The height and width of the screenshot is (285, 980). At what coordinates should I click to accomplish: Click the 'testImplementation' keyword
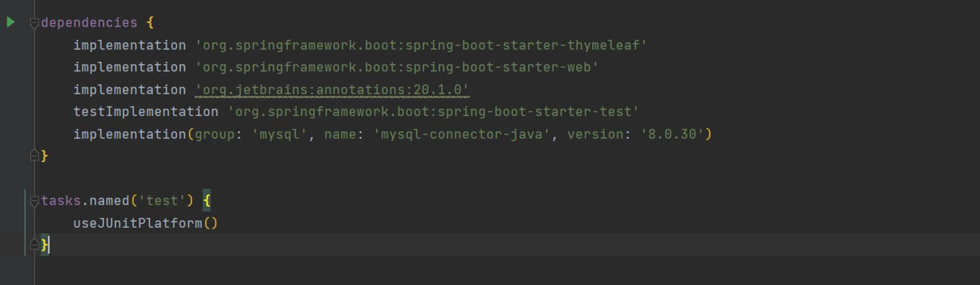[x=146, y=112]
